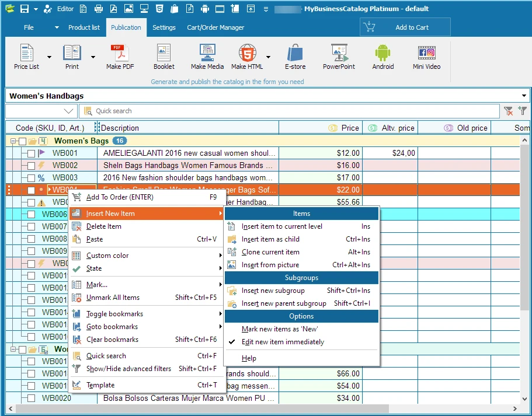Click the clear filter icon beside search
This screenshot has height=416, width=532.
pyautogui.click(x=508, y=111)
